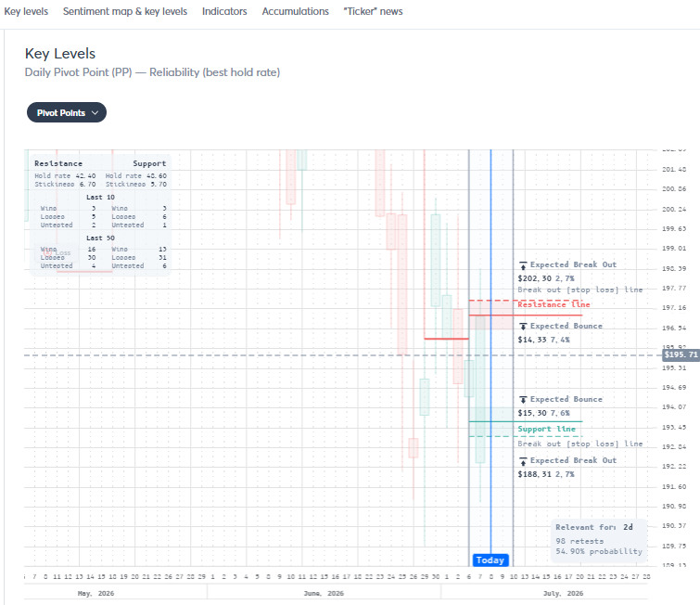The height and width of the screenshot is (605, 700).
Task: Select the "$188.31 2.7%" breakout value
Action: pos(546,474)
